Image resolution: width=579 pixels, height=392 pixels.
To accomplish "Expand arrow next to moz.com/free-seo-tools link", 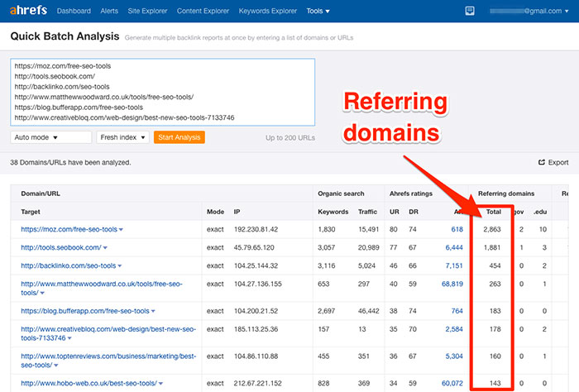I will pos(121,230).
